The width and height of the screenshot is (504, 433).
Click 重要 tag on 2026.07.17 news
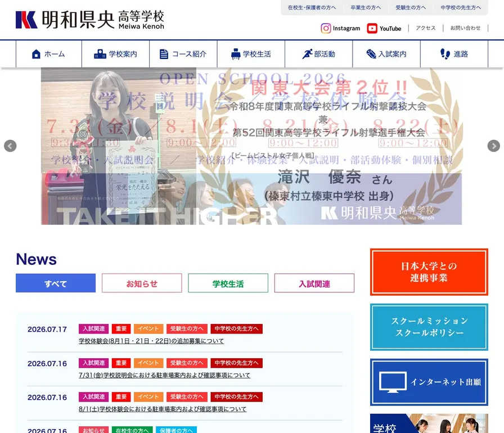click(x=121, y=328)
